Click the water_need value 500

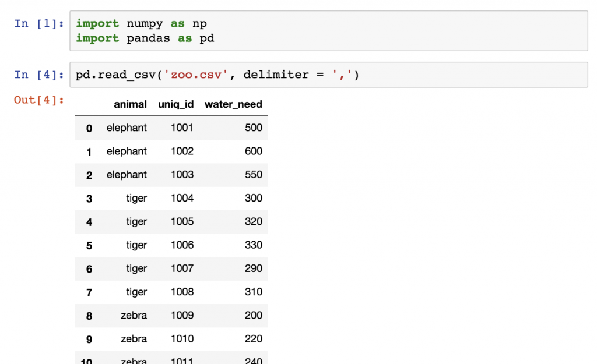click(253, 128)
